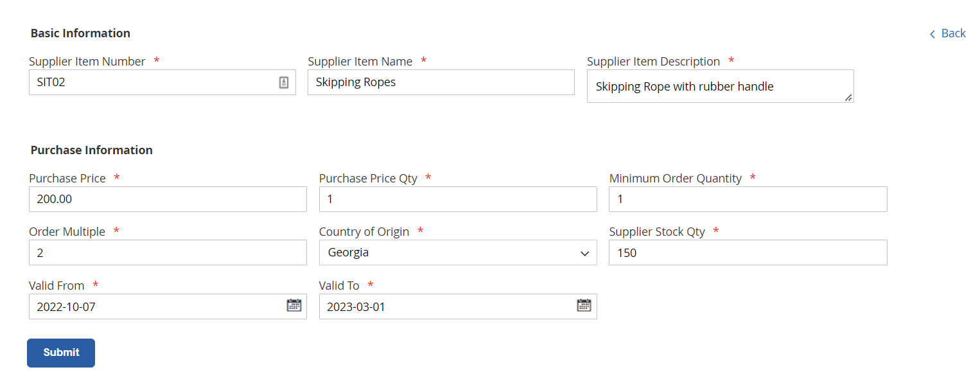Click the Basic Information section heading
Image resolution: width=980 pixels, height=381 pixels.
(80, 33)
